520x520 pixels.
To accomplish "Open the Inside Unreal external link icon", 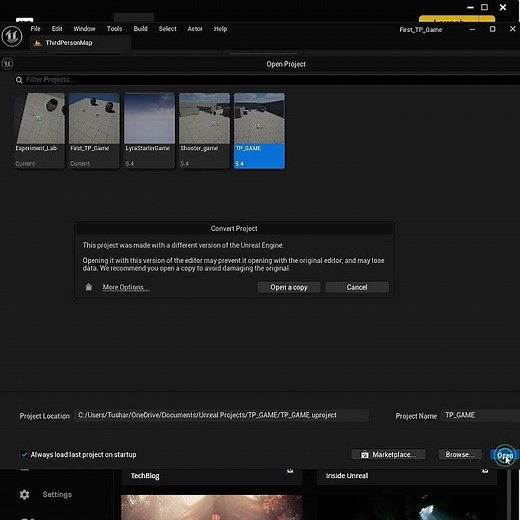I will (x=485, y=471).
